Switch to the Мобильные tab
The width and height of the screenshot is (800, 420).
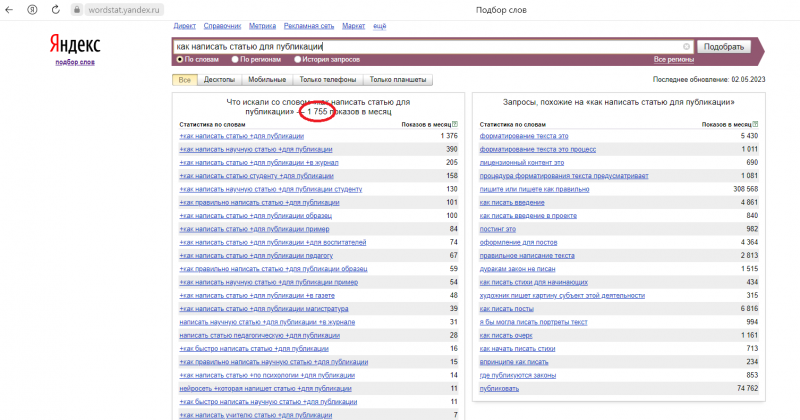pos(267,80)
